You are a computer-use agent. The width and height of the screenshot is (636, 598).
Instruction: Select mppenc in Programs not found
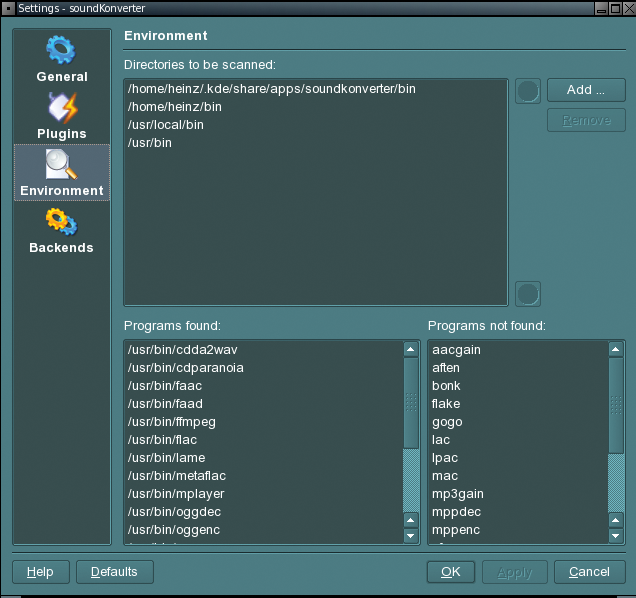point(518,529)
